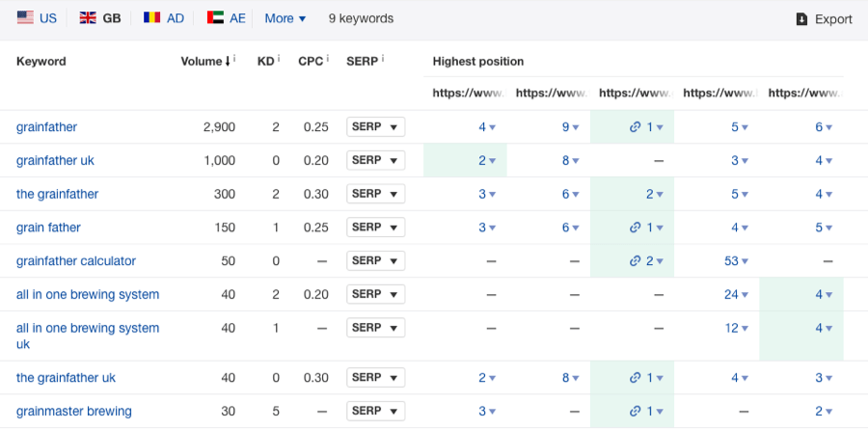Choose the AE flag icon
Screen dimensions: 868x429
[215, 18]
